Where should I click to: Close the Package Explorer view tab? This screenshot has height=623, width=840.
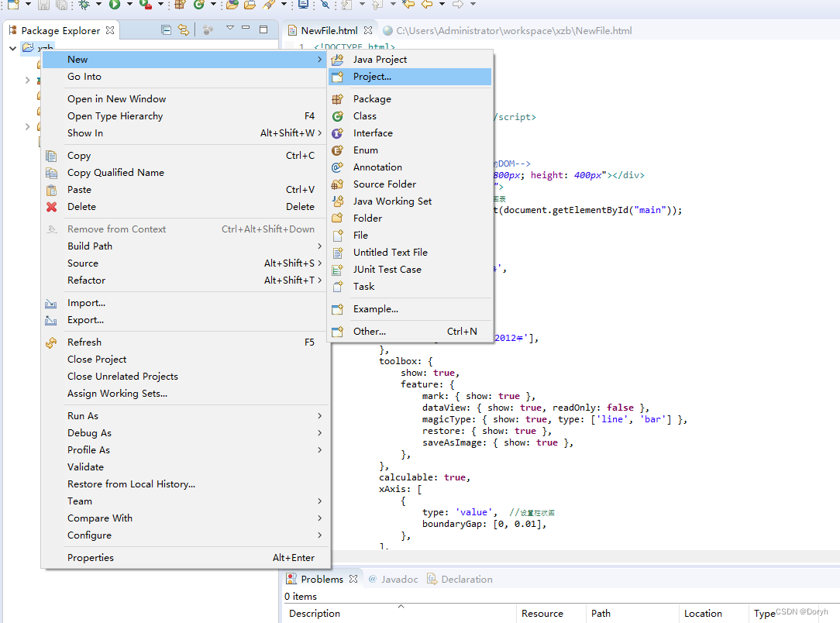[110, 30]
